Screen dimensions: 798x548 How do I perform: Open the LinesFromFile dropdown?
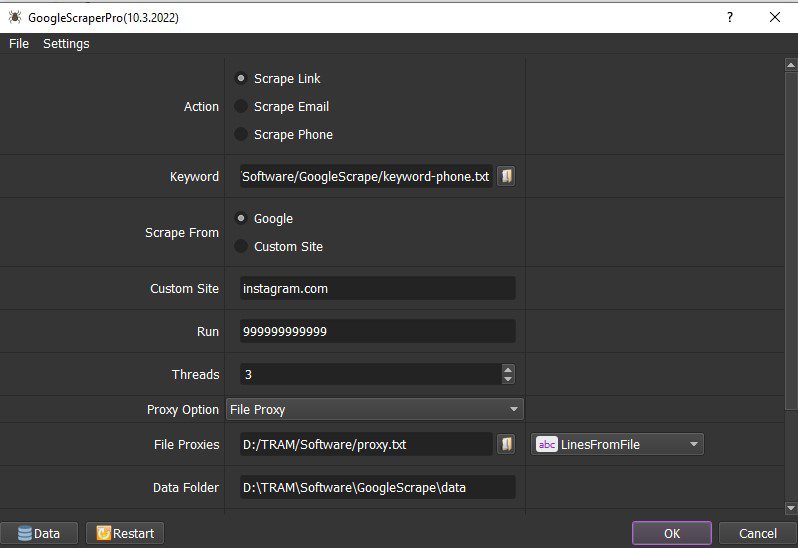[617, 444]
